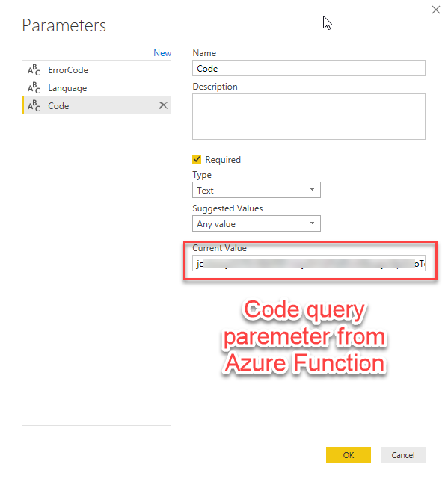Click the Any value combo box text
Viewport: 448px width, 485px height.
[x=216, y=224]
